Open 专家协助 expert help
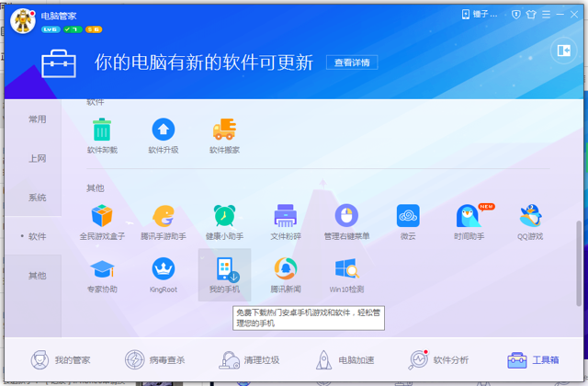 click(x=102, y=275)
